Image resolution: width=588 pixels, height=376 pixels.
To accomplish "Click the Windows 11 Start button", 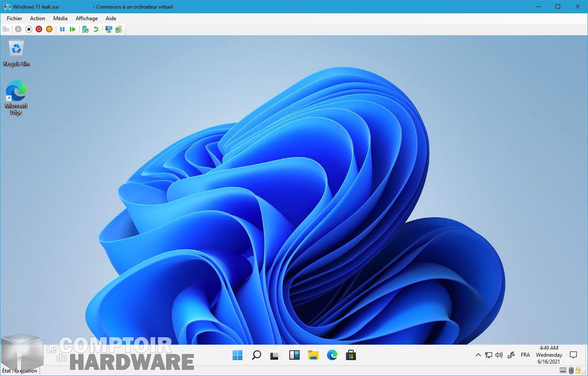I will click(x=237, y=355).
